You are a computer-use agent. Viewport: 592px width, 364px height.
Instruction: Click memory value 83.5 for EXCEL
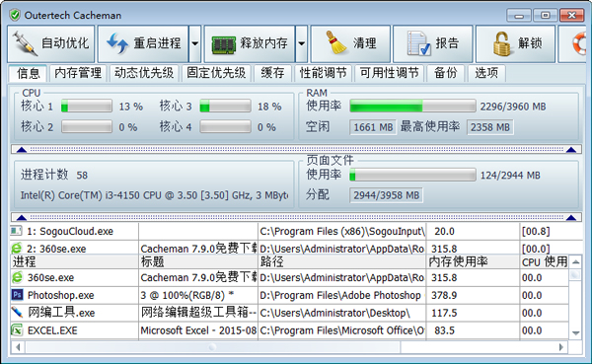coord(444,330)
